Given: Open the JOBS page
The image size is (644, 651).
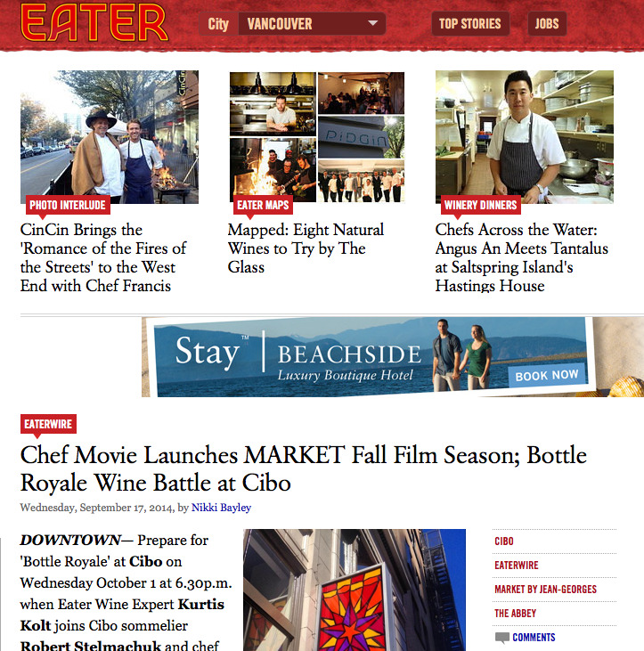Looking at the screenshot, I should point(547,24).
